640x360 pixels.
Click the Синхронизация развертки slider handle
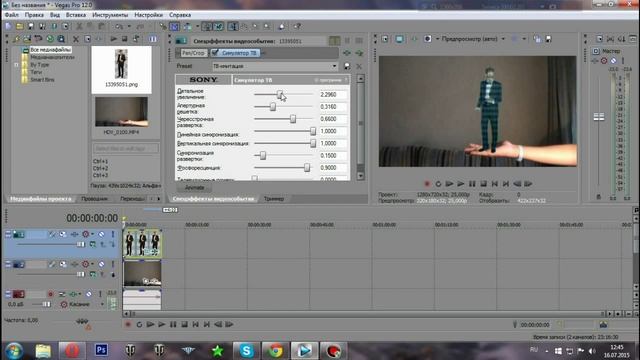point(263,156)
